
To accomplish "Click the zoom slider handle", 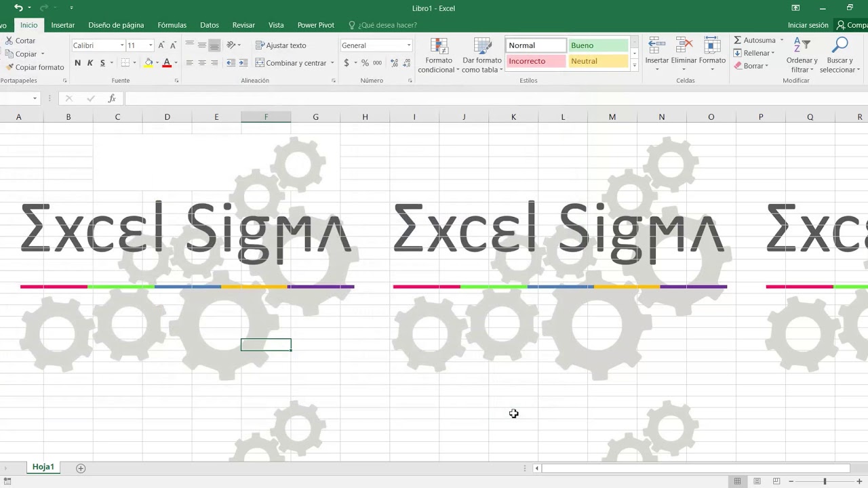I will click(825, 481).
